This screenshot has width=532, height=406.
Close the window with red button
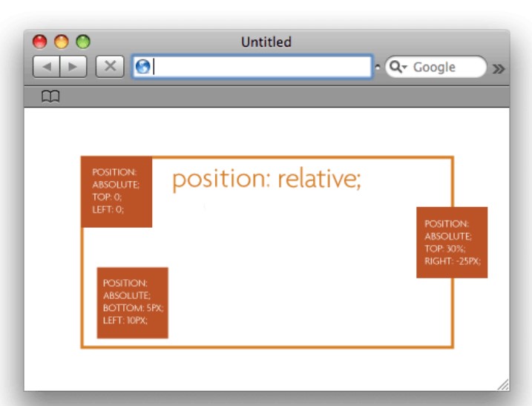[40, 42]
